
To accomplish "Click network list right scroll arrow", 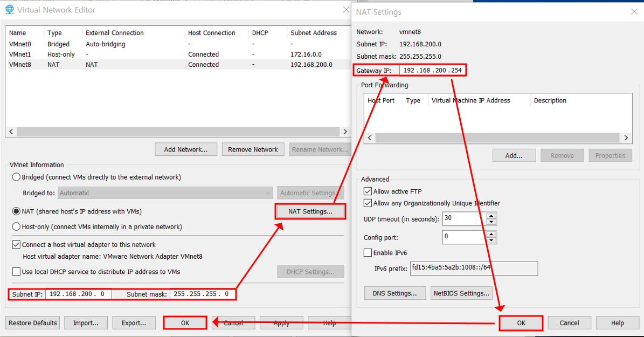I will pos(345,132).
